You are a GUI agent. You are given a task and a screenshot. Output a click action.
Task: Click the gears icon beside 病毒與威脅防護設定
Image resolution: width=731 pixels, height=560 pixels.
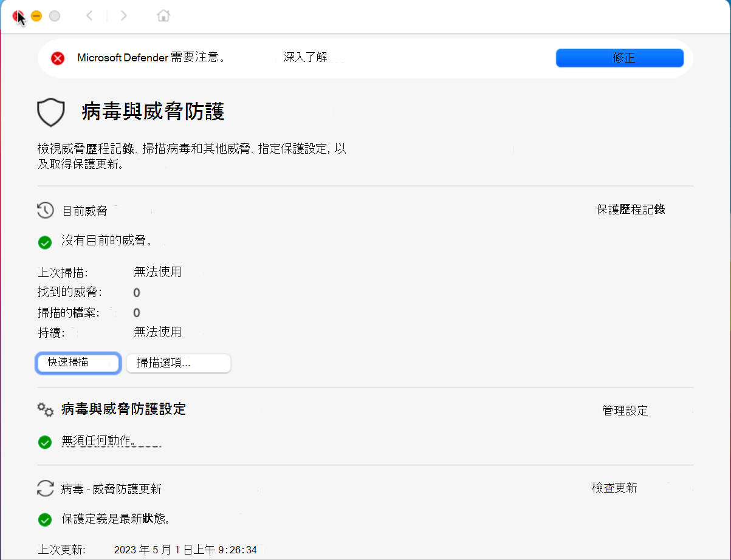46,409
